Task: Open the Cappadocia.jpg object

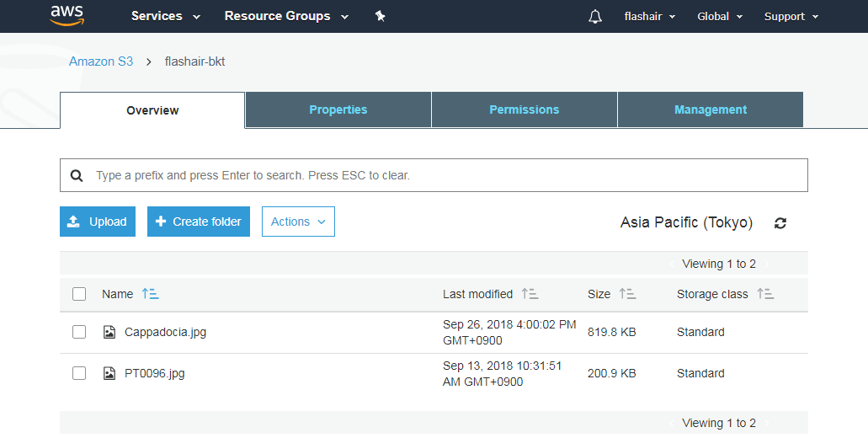Action: click(x=165, y=332)
